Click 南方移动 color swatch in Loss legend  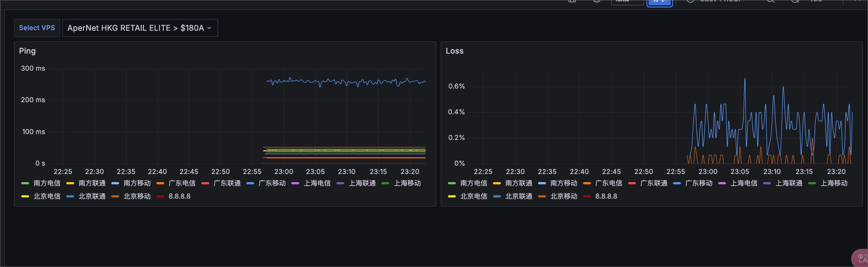tap(542, 183)
